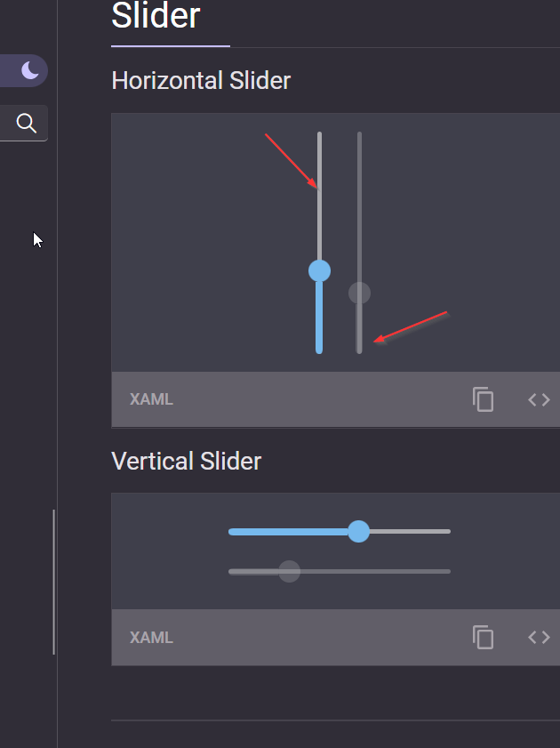Copy the Vertical Slider XAML snippet
Screen dimensions: 560x748
(484, 637)
